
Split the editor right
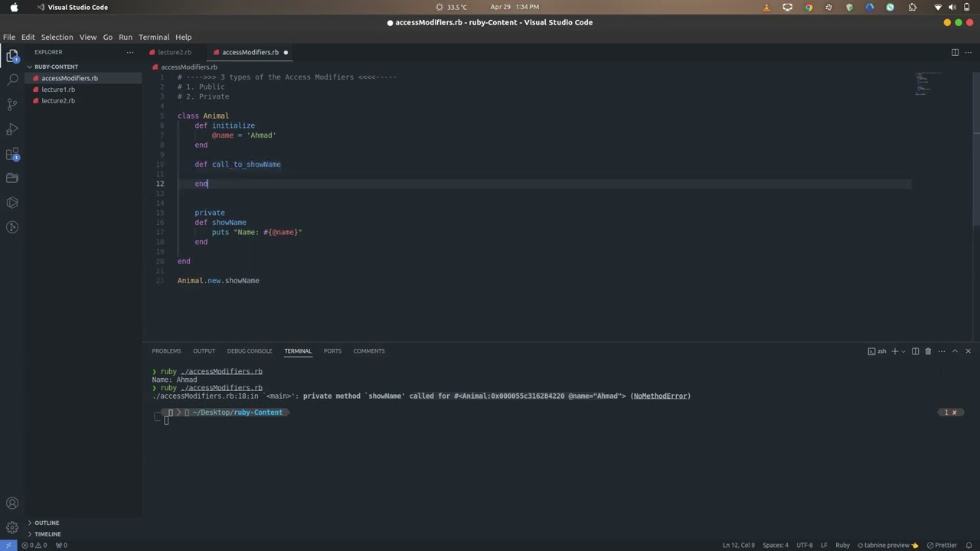(x=955, y=52)
